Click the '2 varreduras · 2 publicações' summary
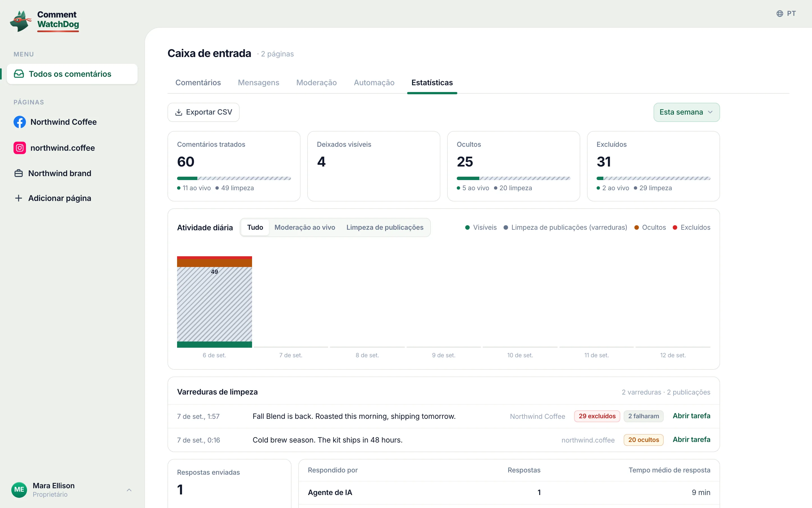Image resolution: width=812 pixels, height=508 pixels. [666, 392]
